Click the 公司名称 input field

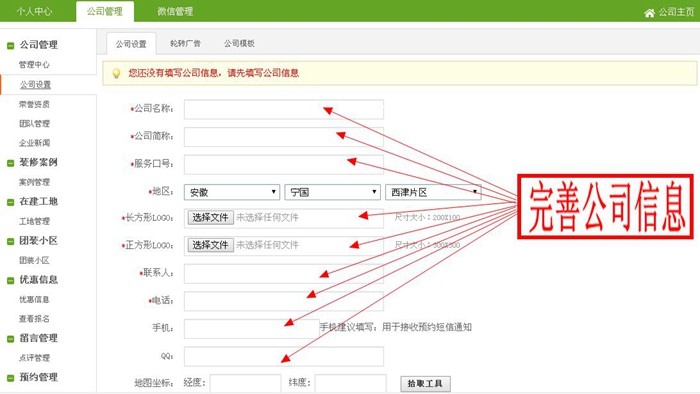click(283, 109)
